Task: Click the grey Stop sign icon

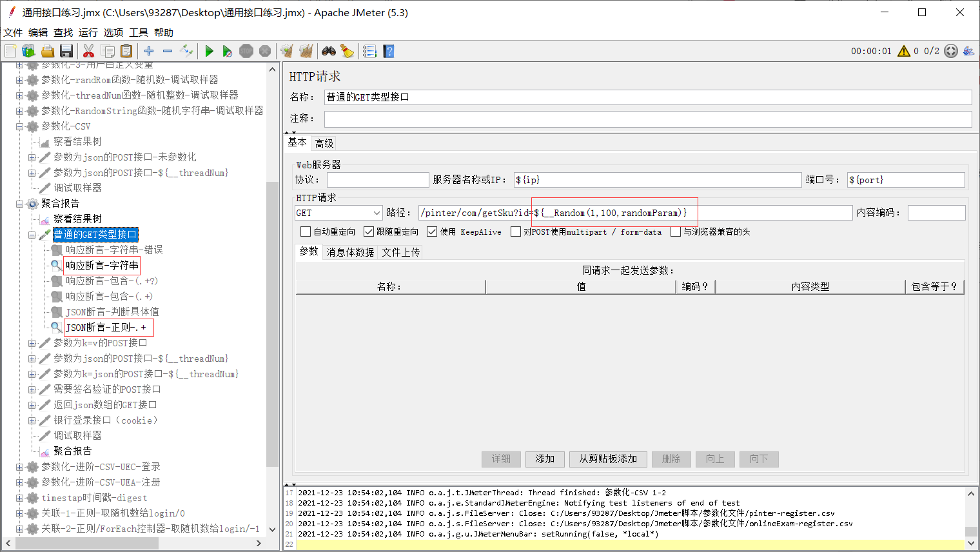Action: [x=246, y=51]
